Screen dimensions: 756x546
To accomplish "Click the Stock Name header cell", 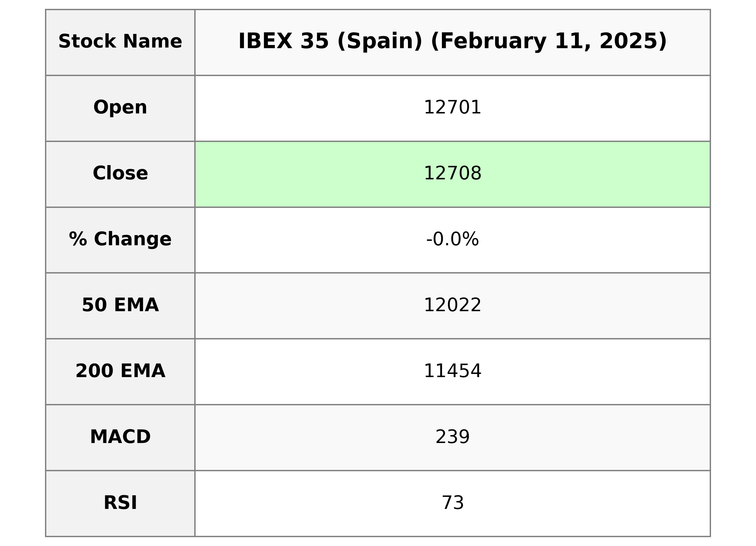I will pos(120,42).
